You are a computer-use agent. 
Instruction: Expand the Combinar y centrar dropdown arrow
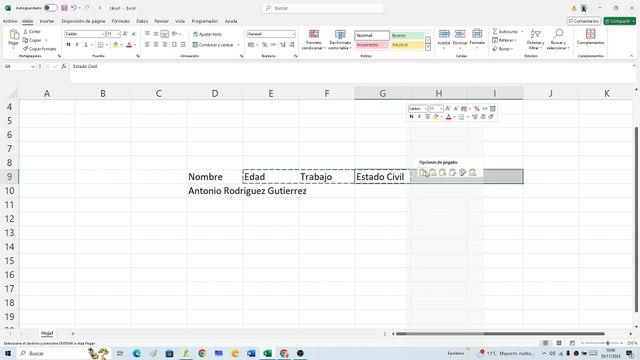tap(238, 45)
